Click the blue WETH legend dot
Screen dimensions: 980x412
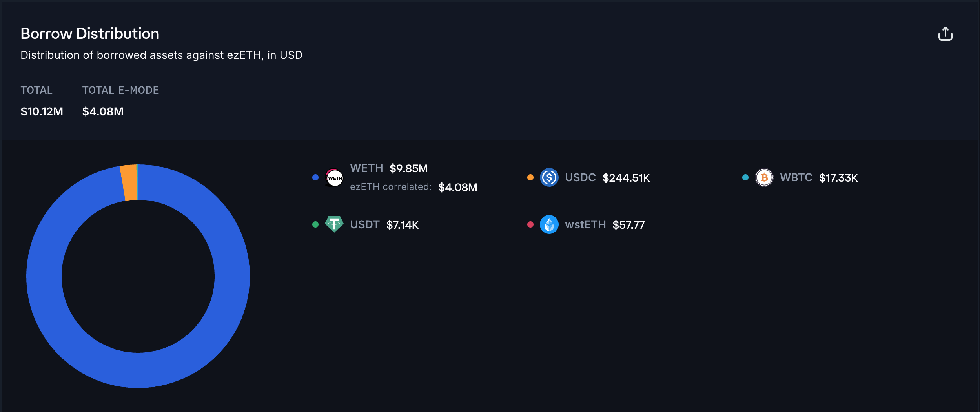tap(315, 177)
